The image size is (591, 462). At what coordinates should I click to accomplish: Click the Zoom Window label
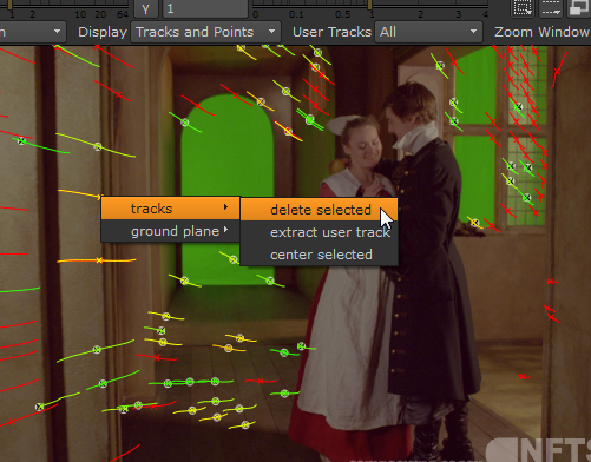coord(542,32)
